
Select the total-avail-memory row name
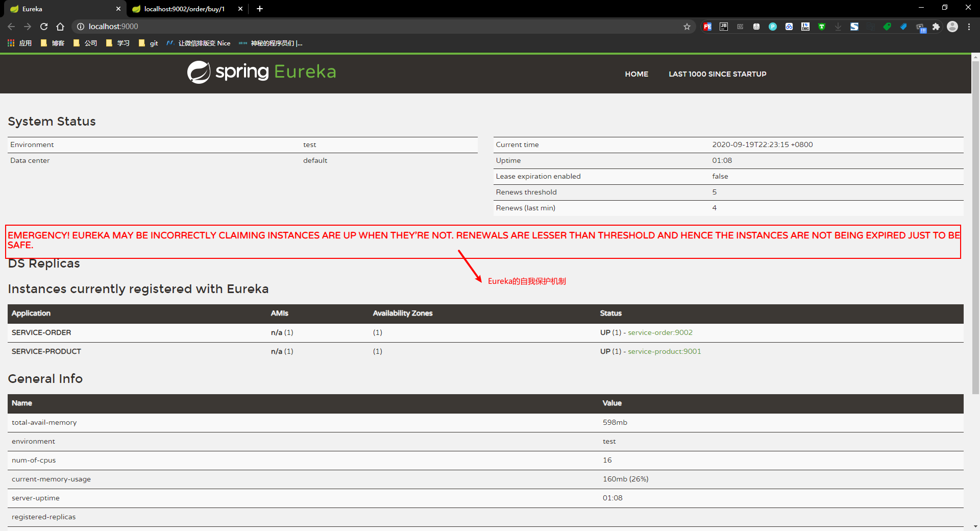pyautogui.click(x=44, y=422)
